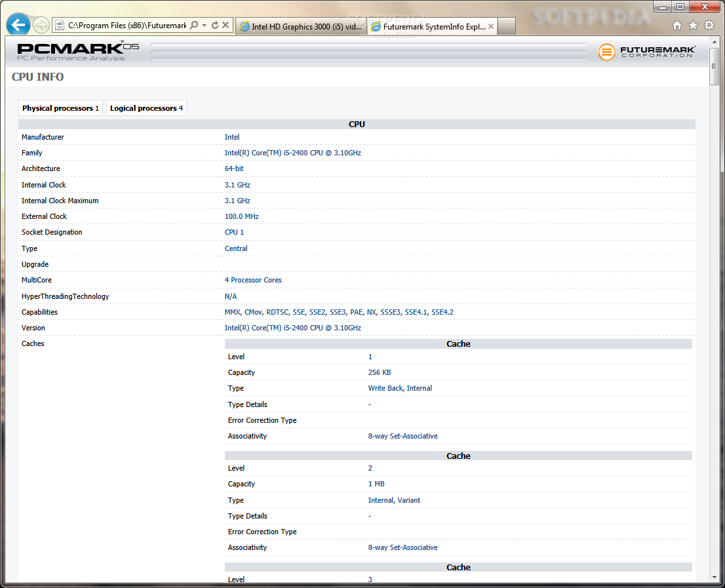Click the search magnifier in address bar
This screenshot has width=725, height=588.
[x=194, y=25]
